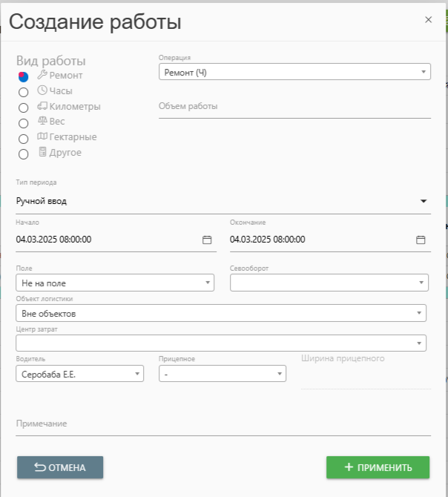
Task: Select the Гектарные radio button
Action: coord(23,139)
